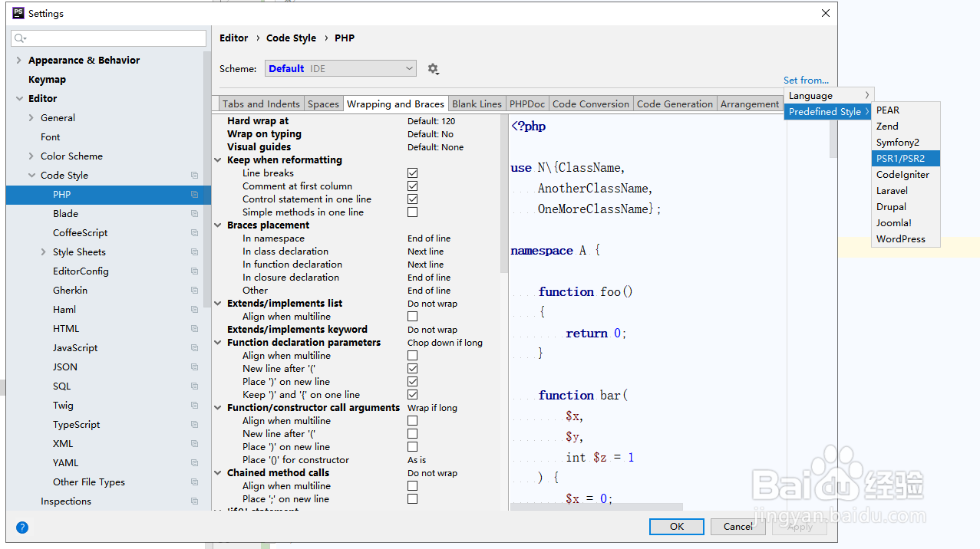980x549 pixels.
Task: Click the OK button
Action: [x=676, y=527]
